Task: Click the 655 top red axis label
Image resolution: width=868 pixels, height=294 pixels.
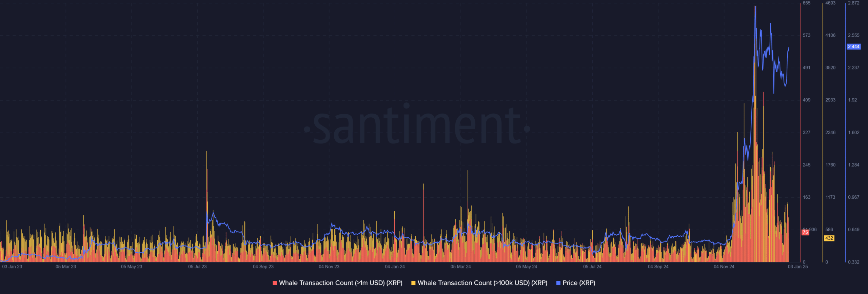Action: [806, 3]
